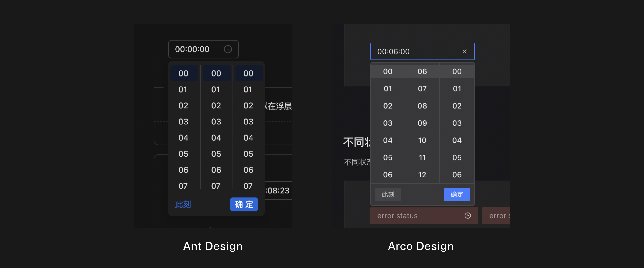
Task: Click the 此刻 button in the Arco panel
Action: [x=388, y=194]
